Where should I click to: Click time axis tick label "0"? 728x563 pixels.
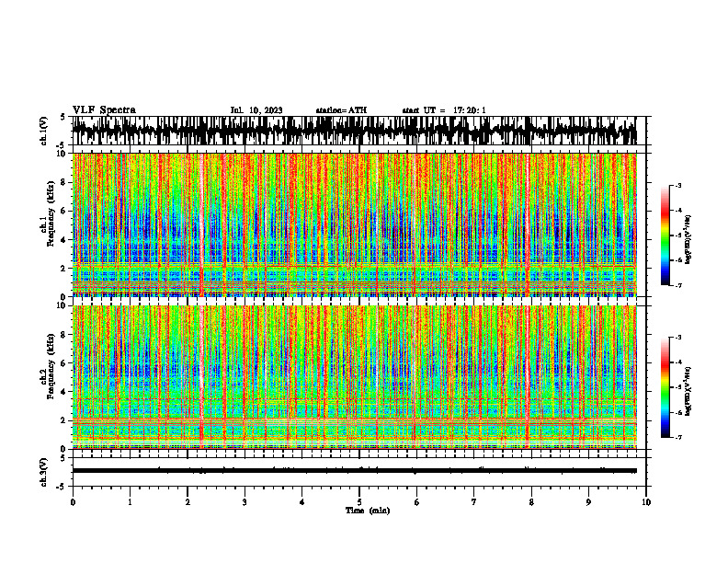(x=73, y=502)
